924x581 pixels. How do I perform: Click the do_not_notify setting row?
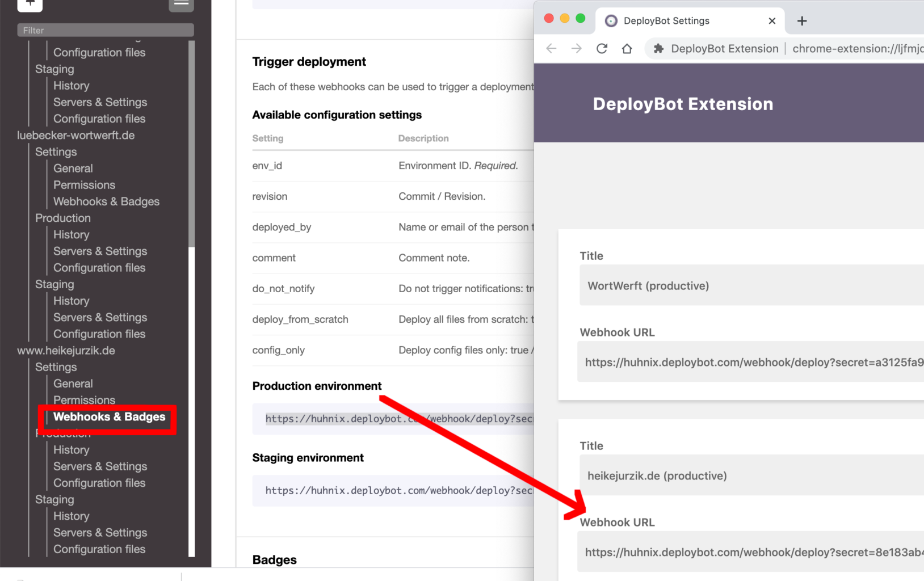point(393,288)
